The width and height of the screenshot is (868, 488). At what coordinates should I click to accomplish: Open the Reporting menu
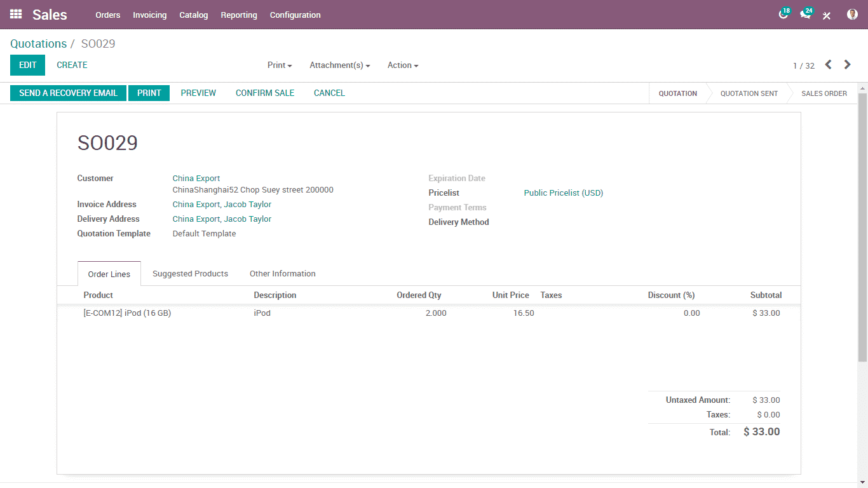pyautogui.click(x=239, y=15)
